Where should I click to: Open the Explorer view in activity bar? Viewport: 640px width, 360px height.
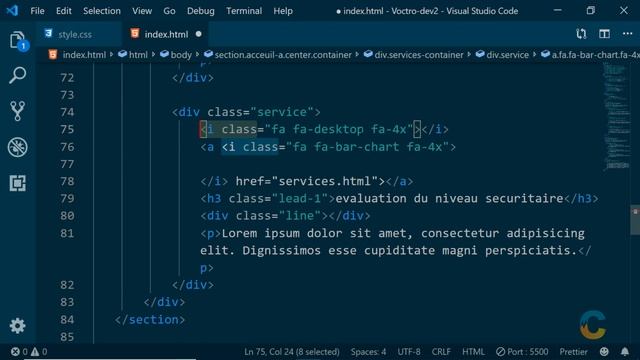pyautogui.click(x=18, y=40)
